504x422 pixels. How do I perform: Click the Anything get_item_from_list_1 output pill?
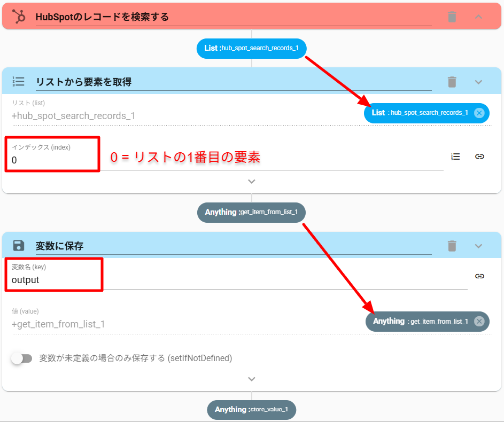tap(251, 212)
